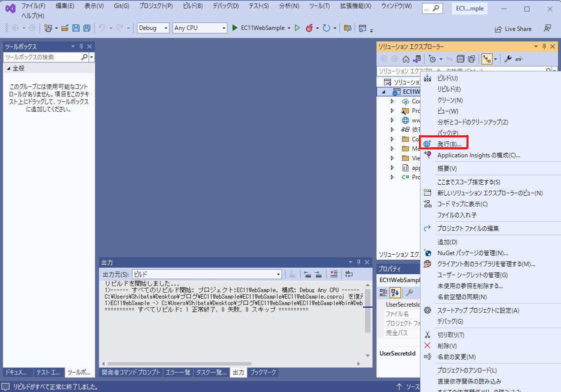561x392 pixels.
Task: Open Live Share
Action: tap(513, 29)
